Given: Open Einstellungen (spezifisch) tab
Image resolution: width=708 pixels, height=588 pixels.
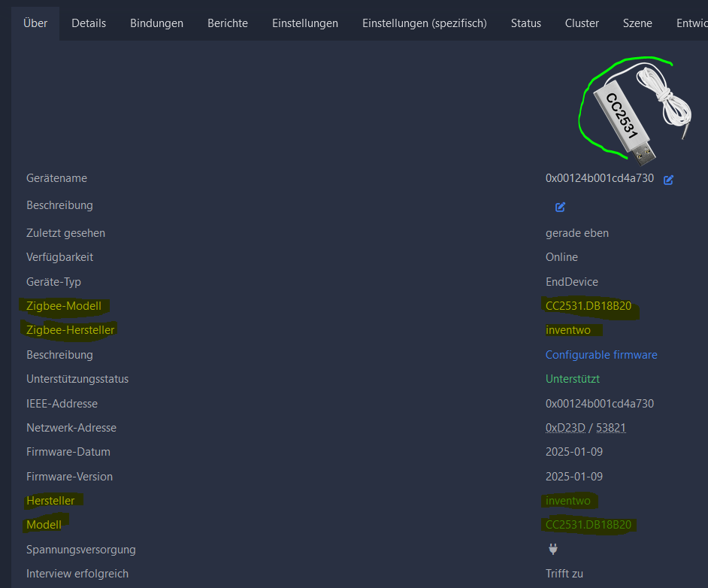Looking at the screenshot, I should pyautogui.click(x=425, y=23).
